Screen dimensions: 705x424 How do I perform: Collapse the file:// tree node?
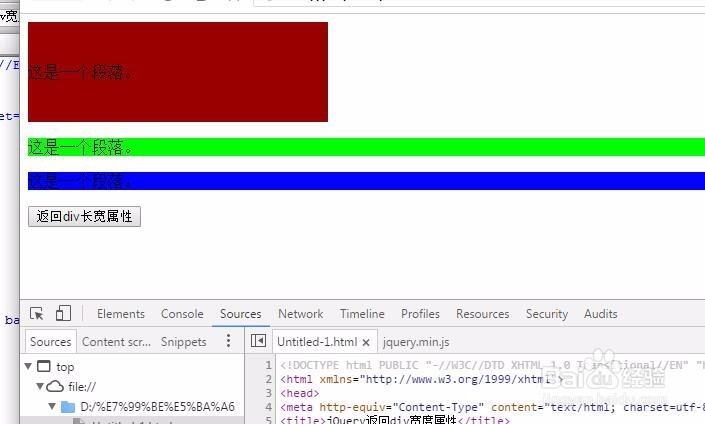tap(40, 386)
